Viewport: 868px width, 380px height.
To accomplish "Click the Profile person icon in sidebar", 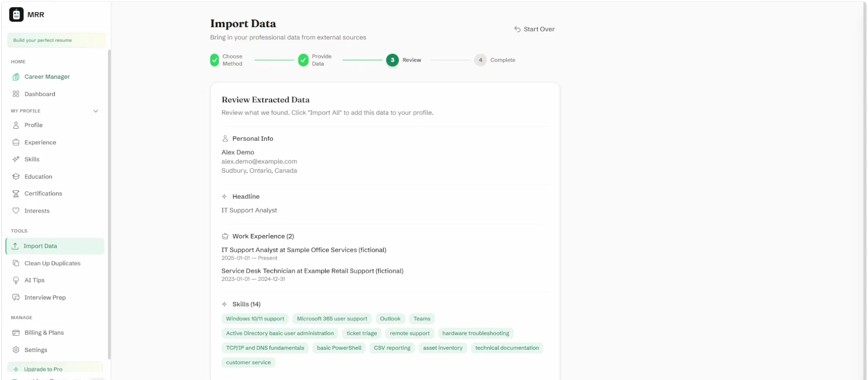I will [x=16, y=125].
